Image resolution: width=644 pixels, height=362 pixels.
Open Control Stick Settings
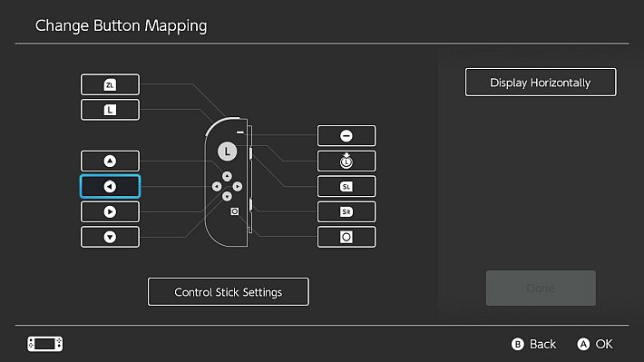click(x=229, y=292)
